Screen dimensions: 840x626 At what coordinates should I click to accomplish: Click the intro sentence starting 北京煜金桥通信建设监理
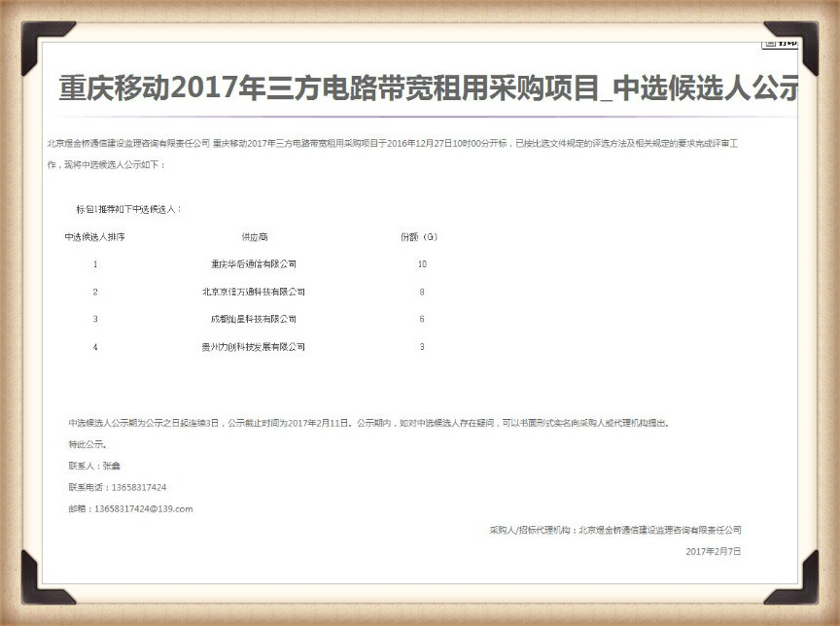[x=392, y=144]
